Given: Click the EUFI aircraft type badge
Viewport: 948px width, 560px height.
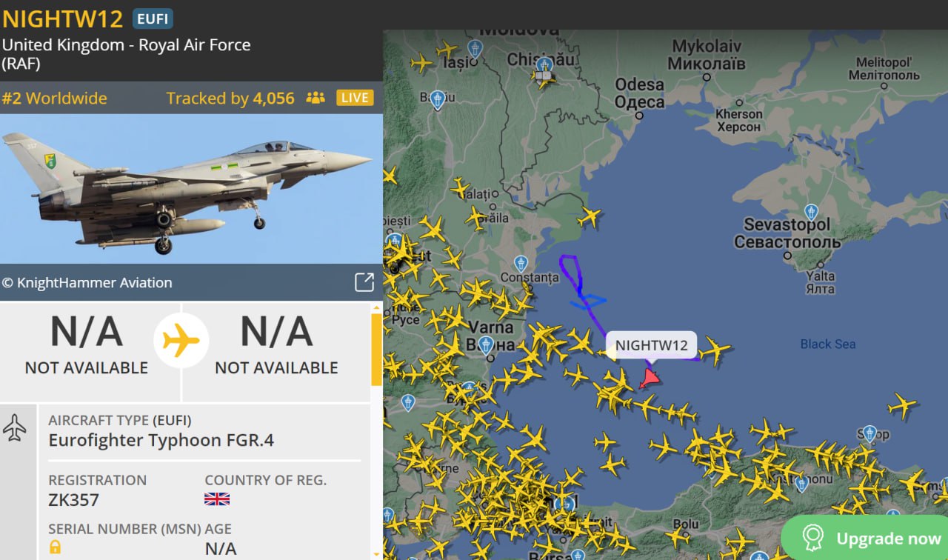Looking at the screenshot, I should (x=153, y=19).
